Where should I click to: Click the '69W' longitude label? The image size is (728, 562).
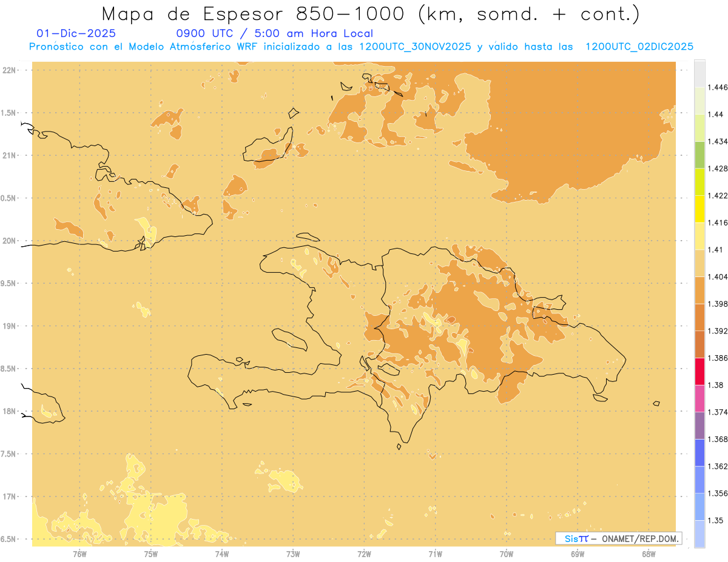click(578, 554)
